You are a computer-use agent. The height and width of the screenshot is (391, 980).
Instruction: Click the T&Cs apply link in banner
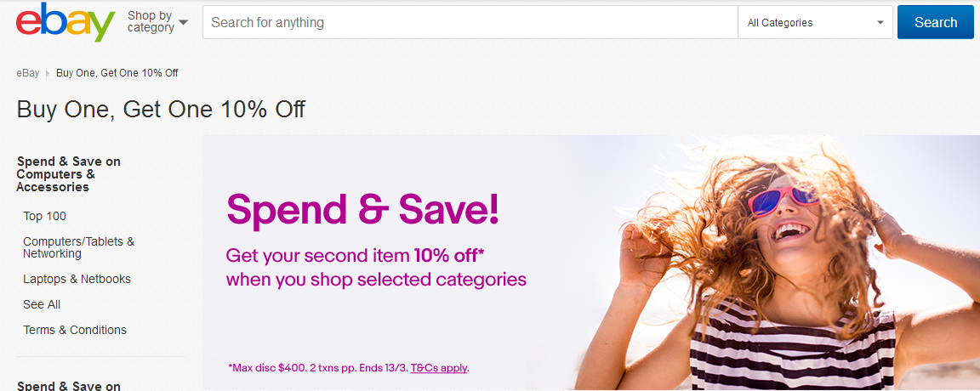click(439, 368)
